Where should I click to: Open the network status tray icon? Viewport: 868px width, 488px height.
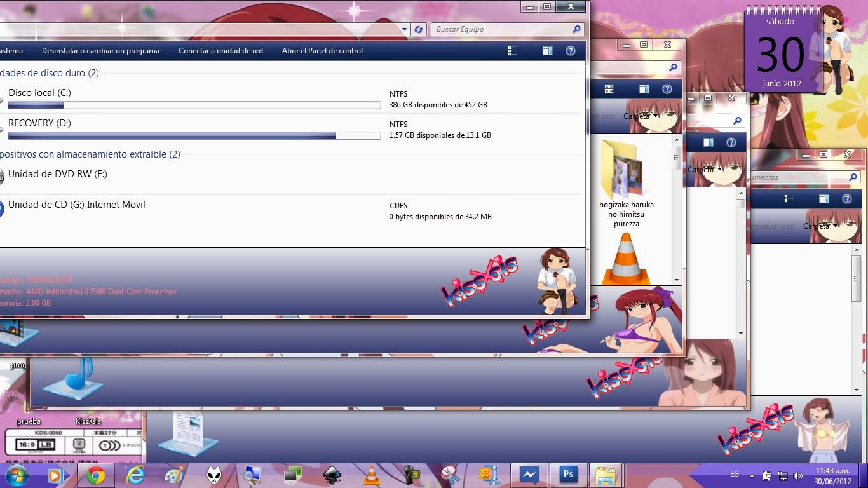click(x=783, y=476)
